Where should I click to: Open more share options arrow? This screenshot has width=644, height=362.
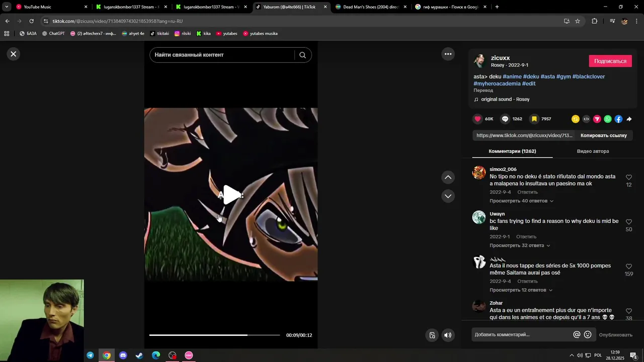pos(629,119)
